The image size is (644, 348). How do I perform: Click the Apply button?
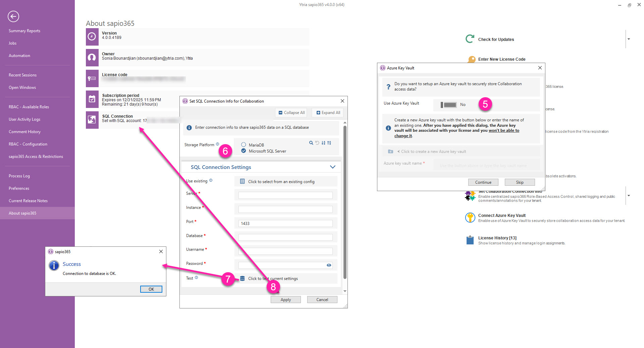pos(285,300)
